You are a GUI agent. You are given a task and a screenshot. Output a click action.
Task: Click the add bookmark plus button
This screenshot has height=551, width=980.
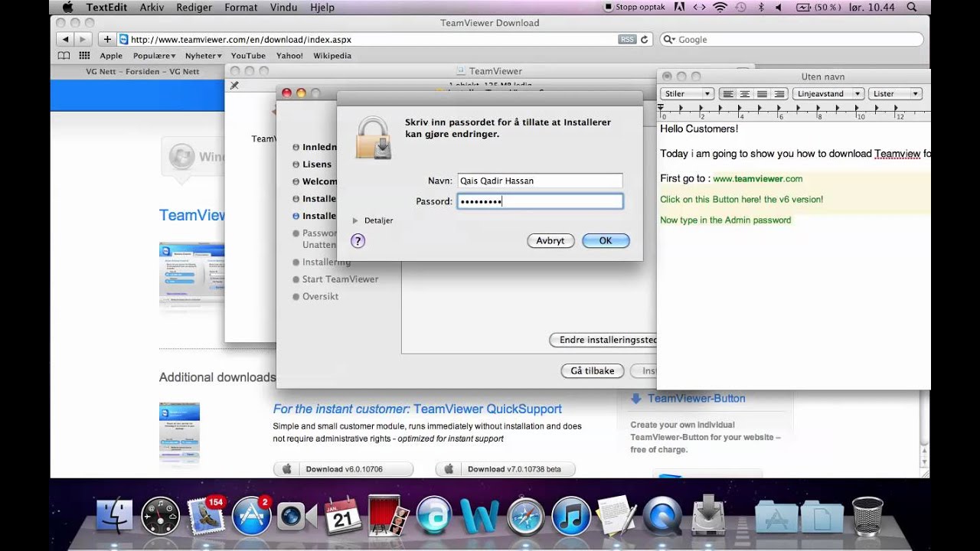(107, 39)
